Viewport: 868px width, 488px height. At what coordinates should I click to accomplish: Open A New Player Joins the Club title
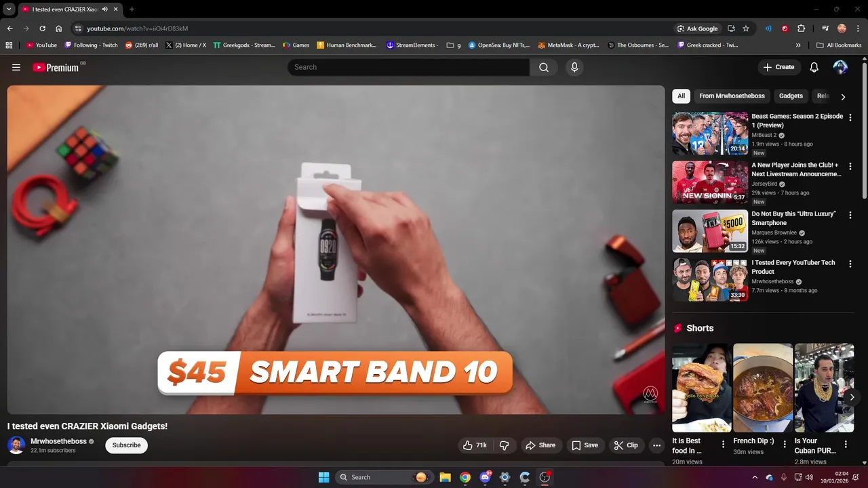pyautogui.click(x=796, y=169)
